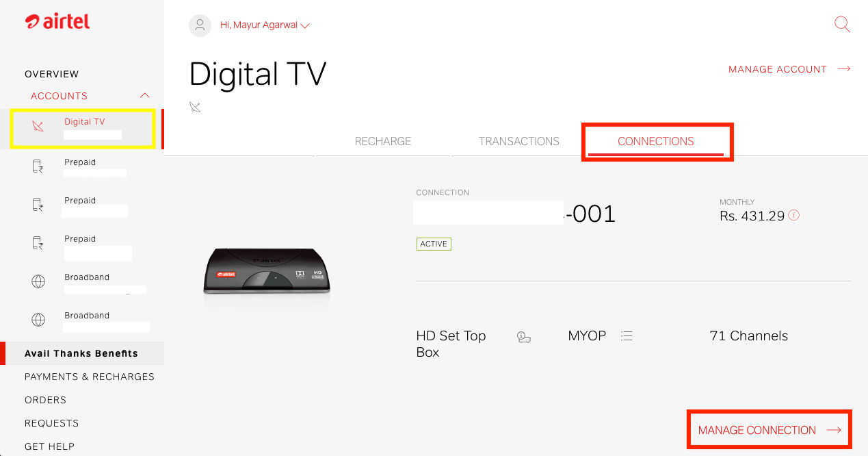The height and width of the screenshot is (456, 868).
Task: Click the phone icon of first Prepaid account
Action: (x=38, y=166)
